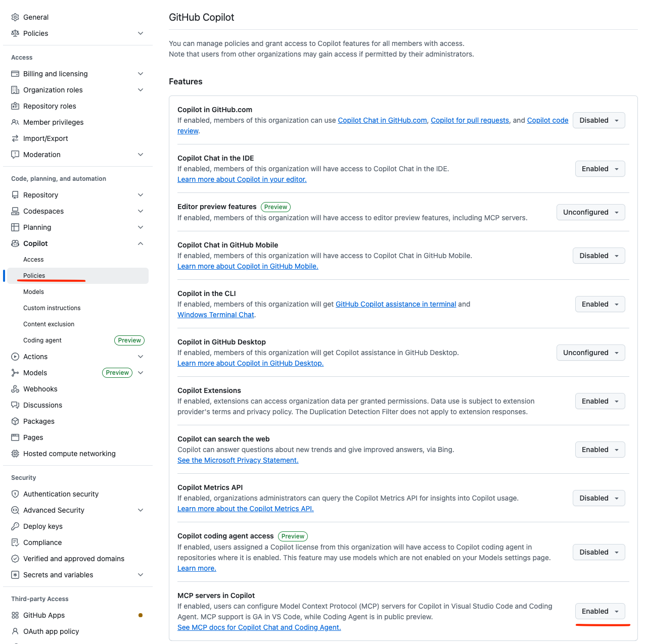Screen dimensions: 645x644
Task: Expand the Advanced Security section
Action: click(141, 510)
